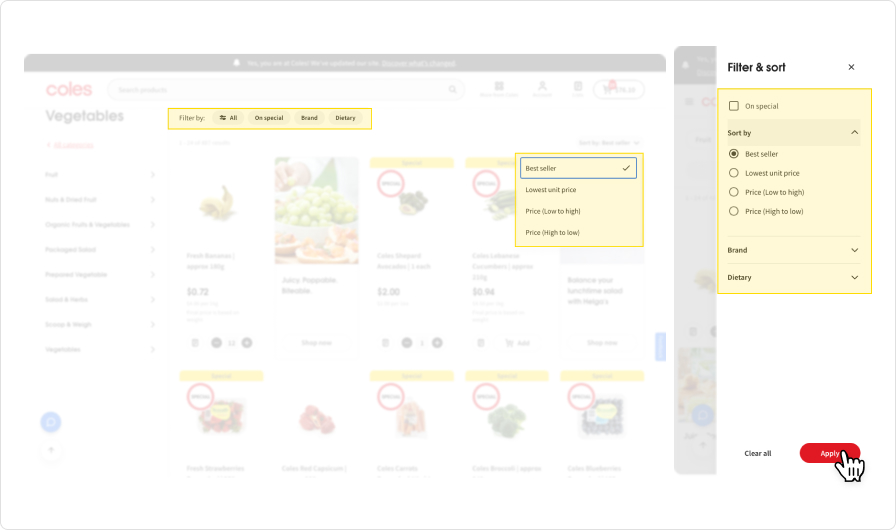Open the lists icon in the header
The width and height of the screenshot is (896, 530).
tap(578, 88)
